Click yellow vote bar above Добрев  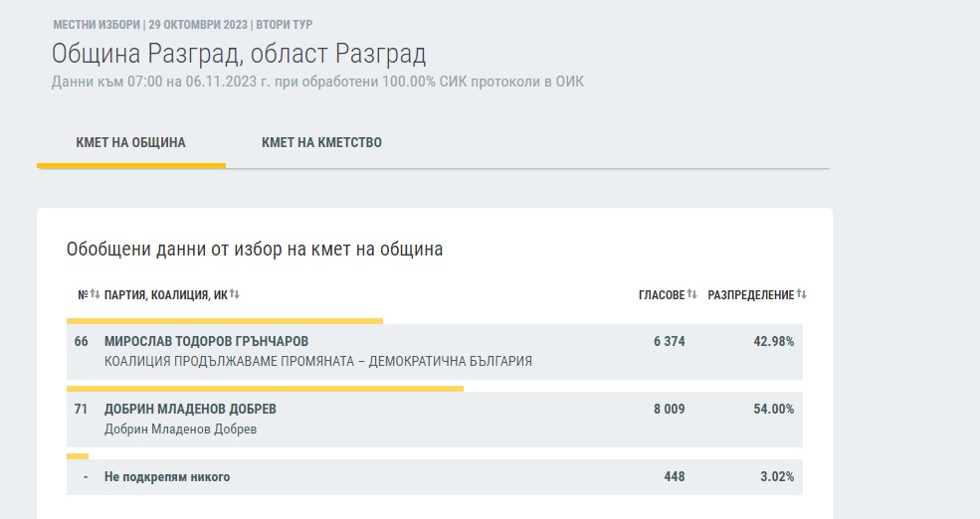[264, 389]
